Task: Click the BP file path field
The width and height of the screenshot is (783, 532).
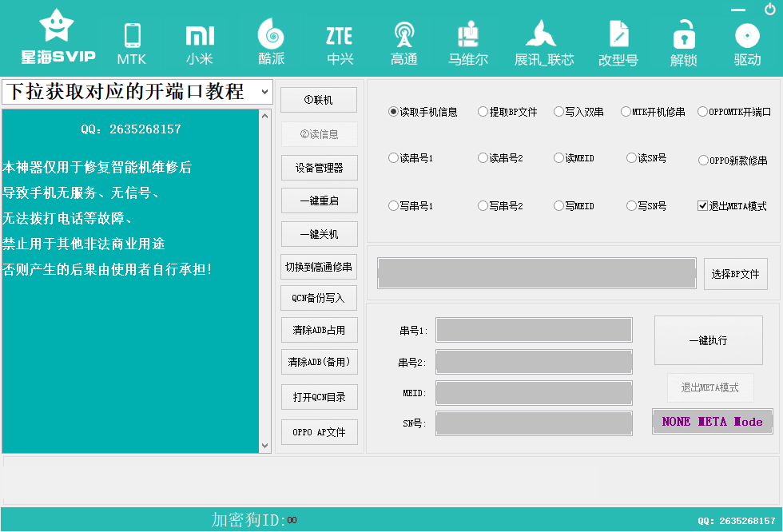Action: [x=537, y=273]
